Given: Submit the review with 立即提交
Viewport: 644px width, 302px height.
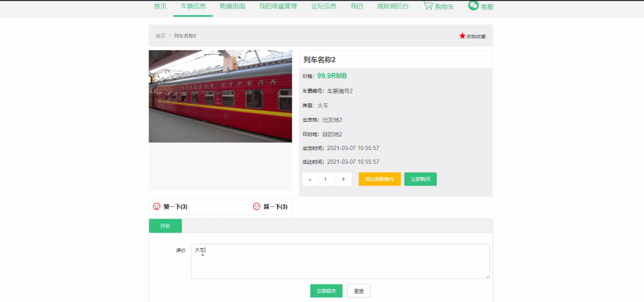Looking at the screenshot, I should pos(326,291).
